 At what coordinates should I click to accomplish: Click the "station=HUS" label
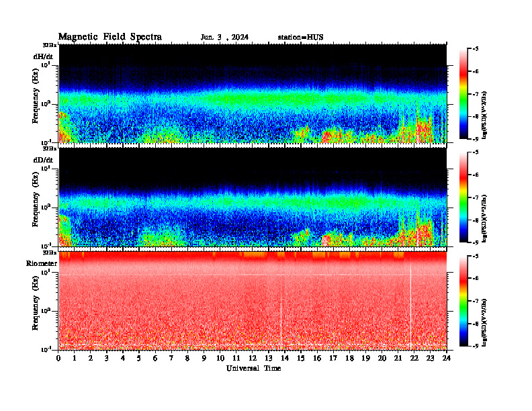pyautogui.click(x=301, y=38)
